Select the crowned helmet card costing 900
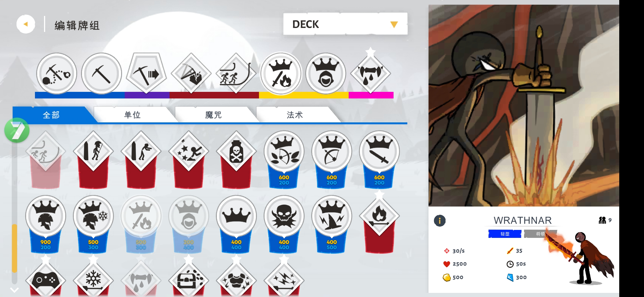 point(45,224)
